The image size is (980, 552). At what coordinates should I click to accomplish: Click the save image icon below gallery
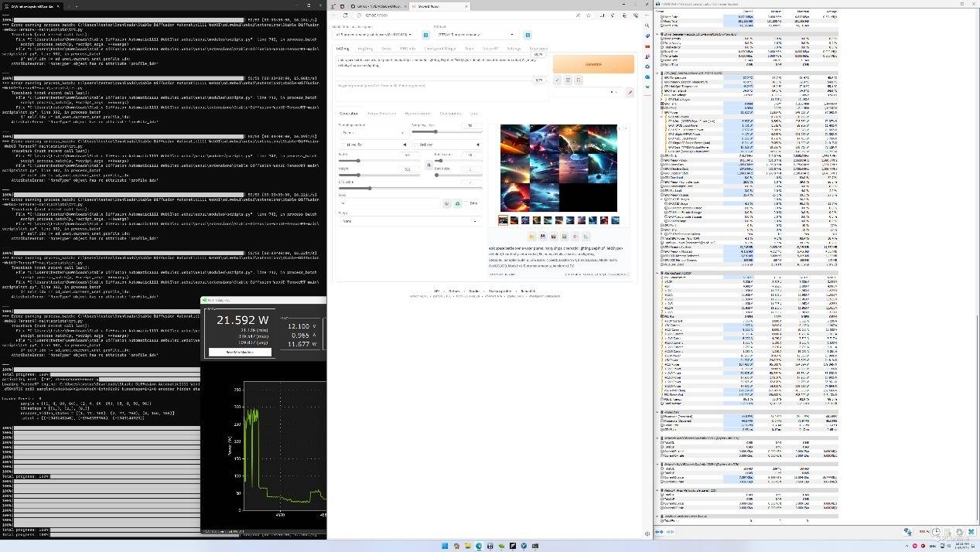(x=543, y=237)
